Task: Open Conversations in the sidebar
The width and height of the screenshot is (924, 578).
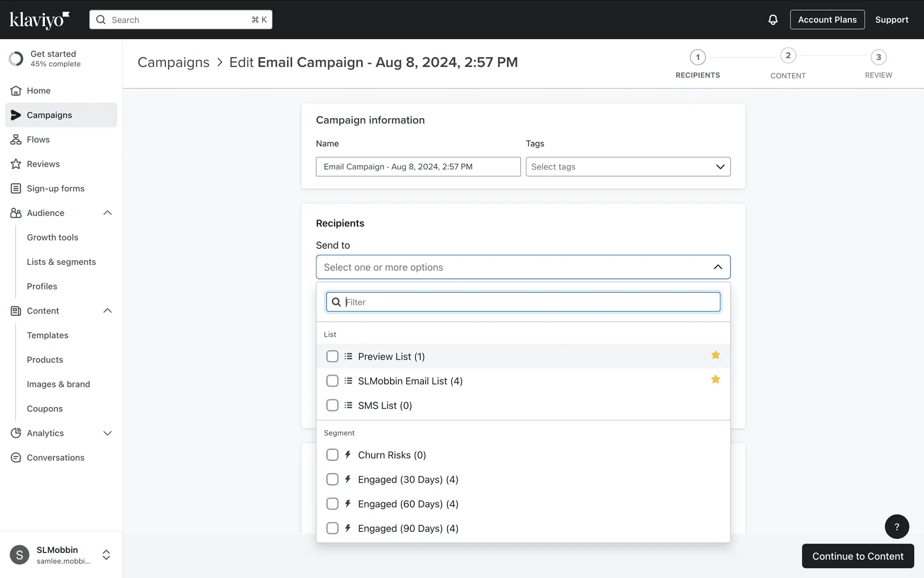Action: click(x=55, y=458)
